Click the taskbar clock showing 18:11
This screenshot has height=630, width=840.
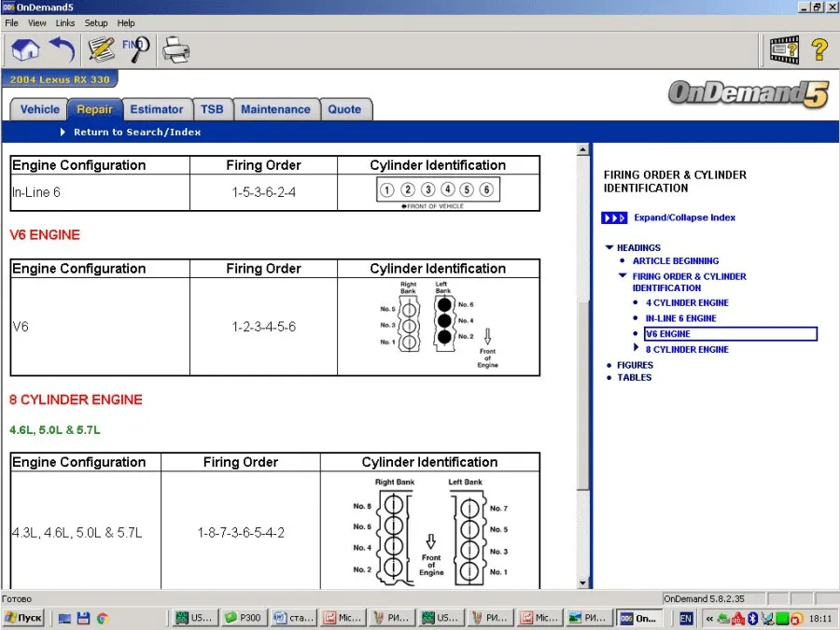pyautogui.click(x=820, y=618)
